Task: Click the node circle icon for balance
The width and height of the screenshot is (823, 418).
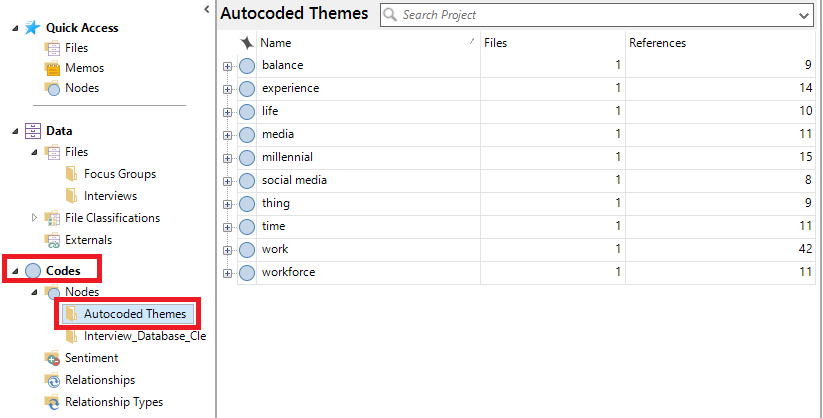Action: click(x=247, y=66)
